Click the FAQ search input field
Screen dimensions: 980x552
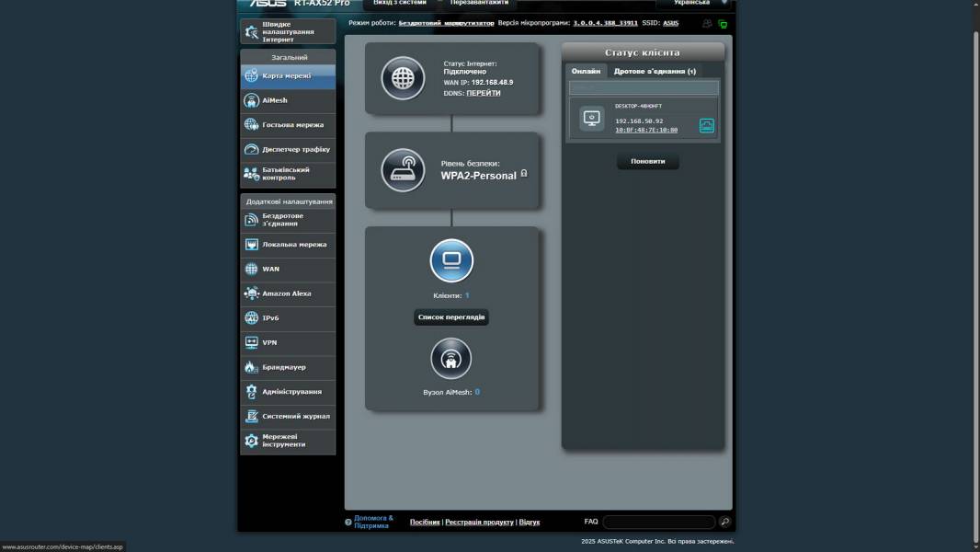(658, 522)
